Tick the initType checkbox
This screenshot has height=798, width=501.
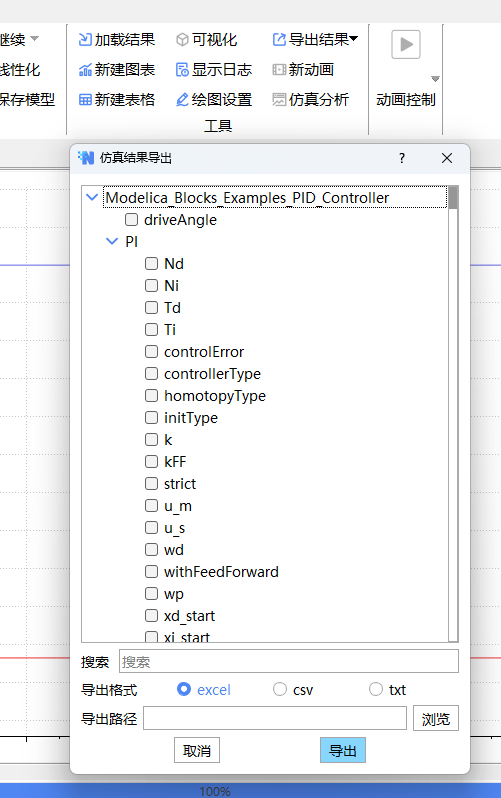151,417
